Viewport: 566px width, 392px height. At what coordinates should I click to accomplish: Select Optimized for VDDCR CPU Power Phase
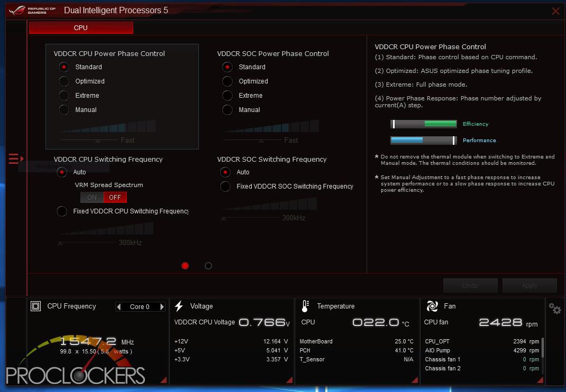point(64,81)
